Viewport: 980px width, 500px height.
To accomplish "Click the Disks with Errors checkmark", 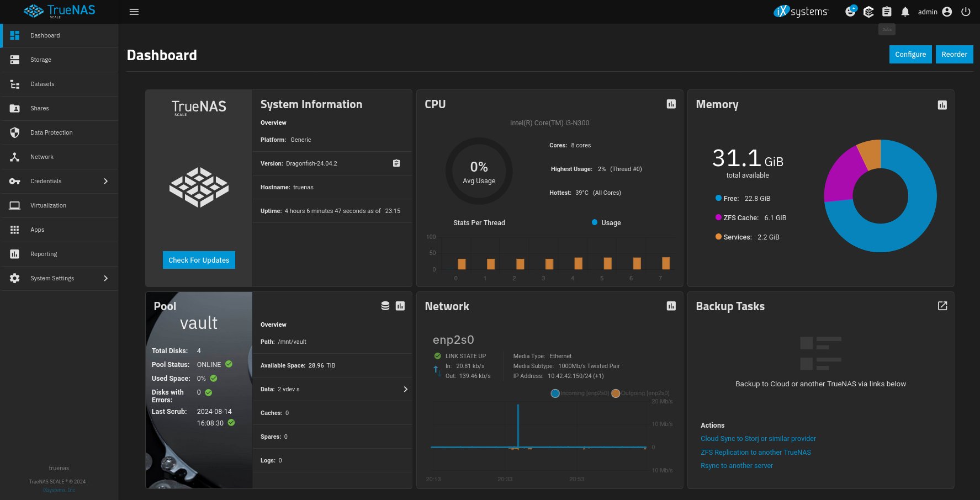I will tap(209, 392).
